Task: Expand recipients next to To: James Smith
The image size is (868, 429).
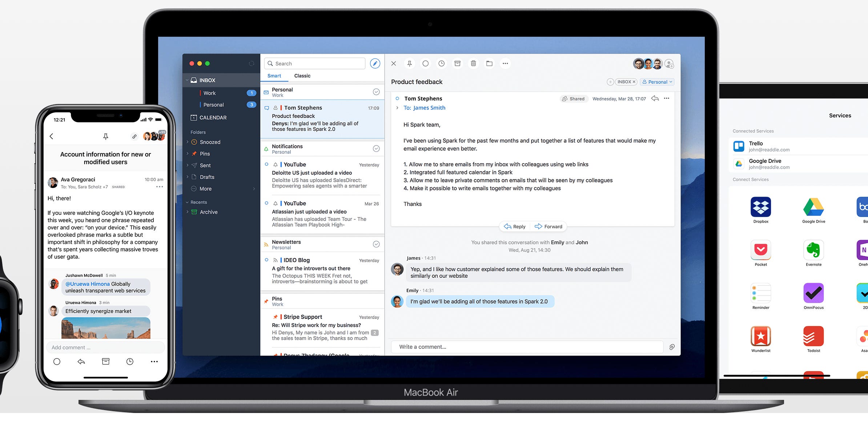Action: pos(397,108)
